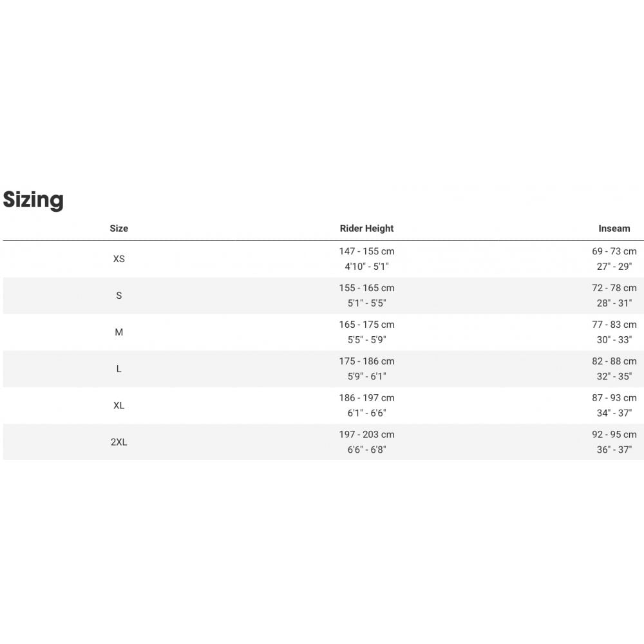The height and width of the screenshot is (644, 644).
Task: Click the Size column header
Action: (119, 229)
